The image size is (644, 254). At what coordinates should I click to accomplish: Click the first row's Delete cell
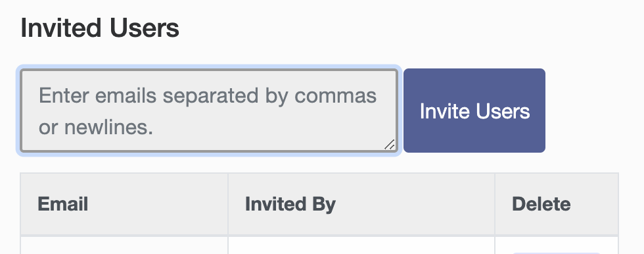click(557, 245)
